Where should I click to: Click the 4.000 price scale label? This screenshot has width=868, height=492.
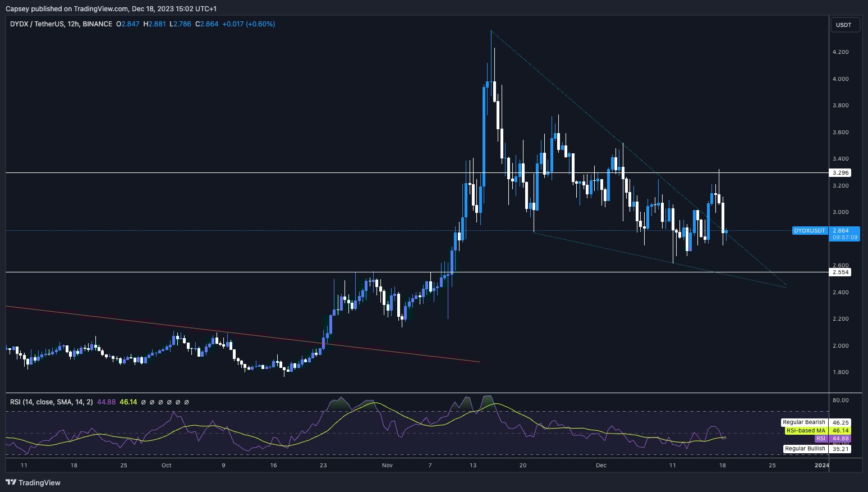(841, 79)
